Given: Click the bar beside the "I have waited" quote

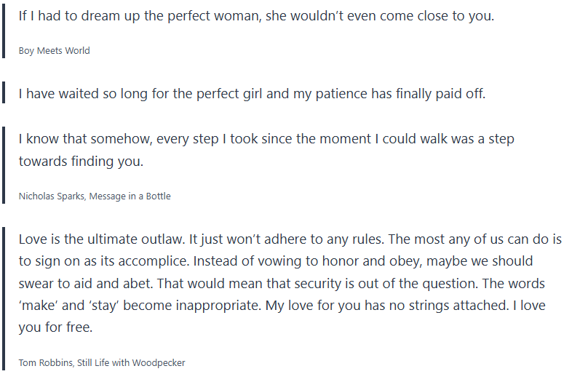Looking at the screenshot, I should pos(4,94).
